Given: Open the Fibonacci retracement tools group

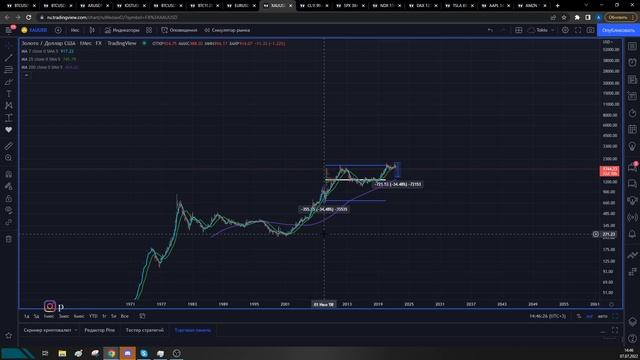Looking at the screenshot, I should point(9,70).
